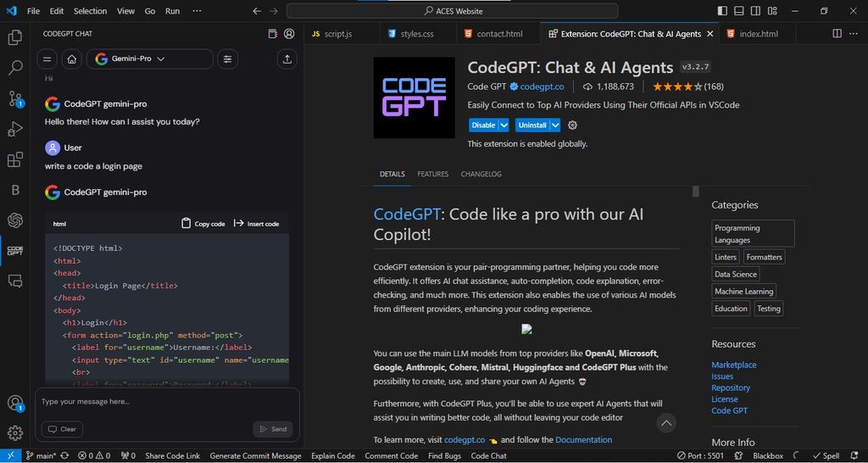The image size is (868, 463).
Task: Click the ACES Website command center search
Action: (452, 11)
